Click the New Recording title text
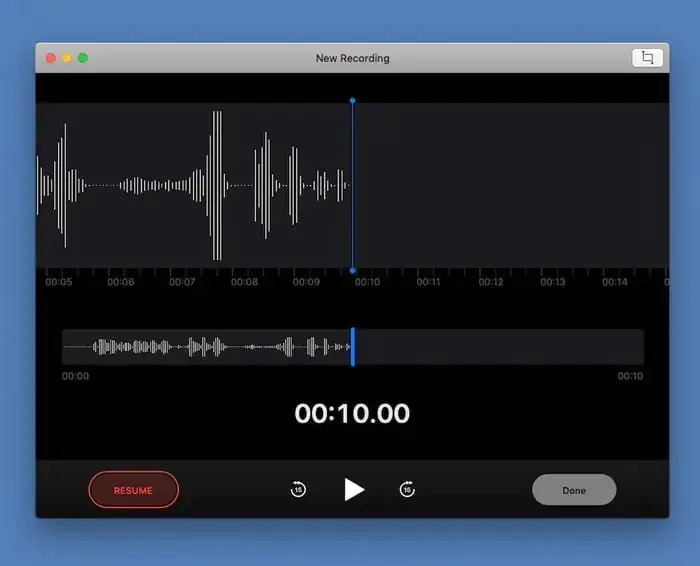Screen dimensions: 700x566 [352, 58]
